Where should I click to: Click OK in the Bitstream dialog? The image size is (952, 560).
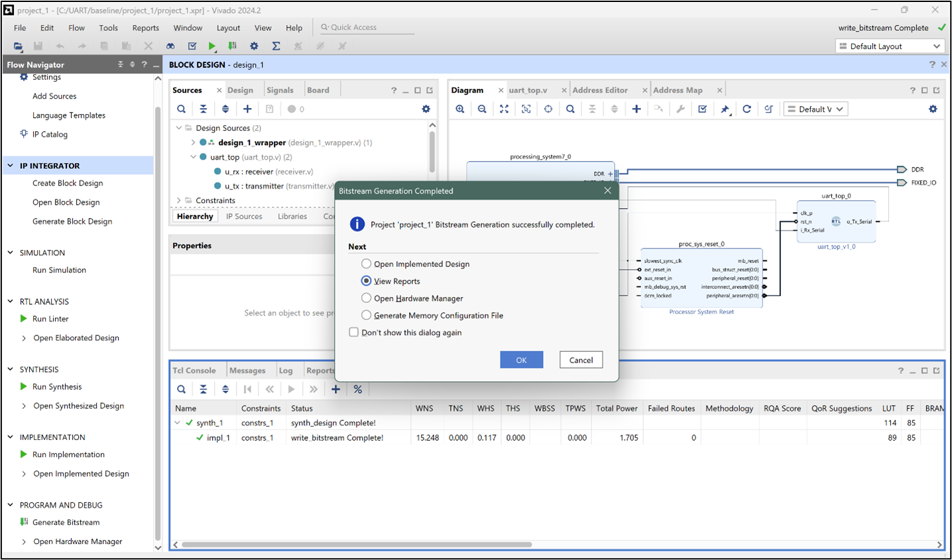point(521,359)
